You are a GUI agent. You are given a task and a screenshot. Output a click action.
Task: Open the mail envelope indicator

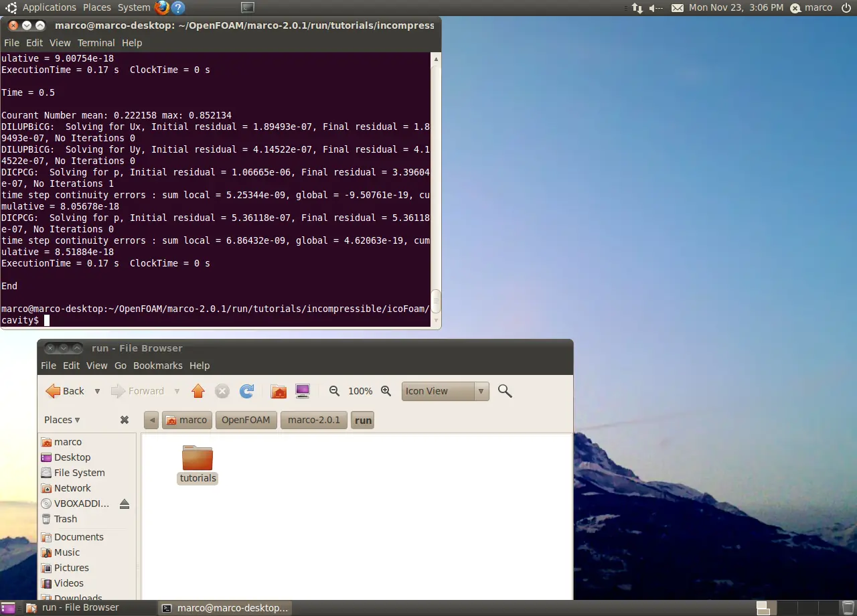(678, 8)
